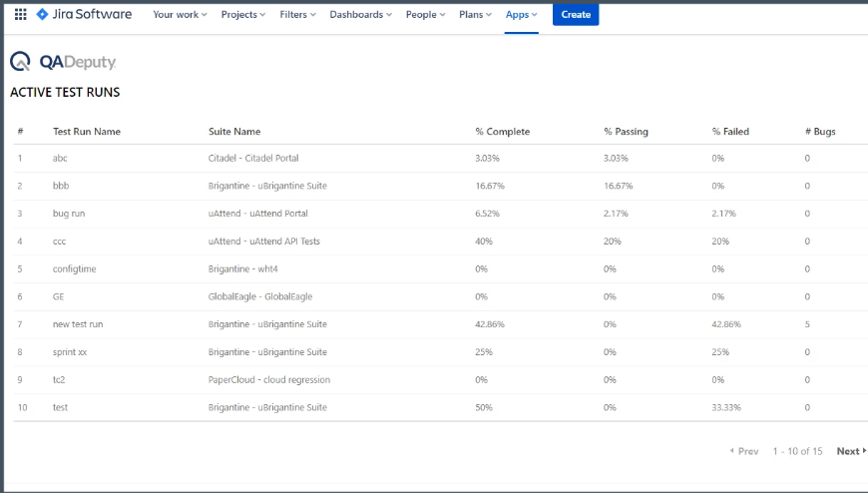Click the % Complete column header

pyautogui.click(x=502, y=132)
